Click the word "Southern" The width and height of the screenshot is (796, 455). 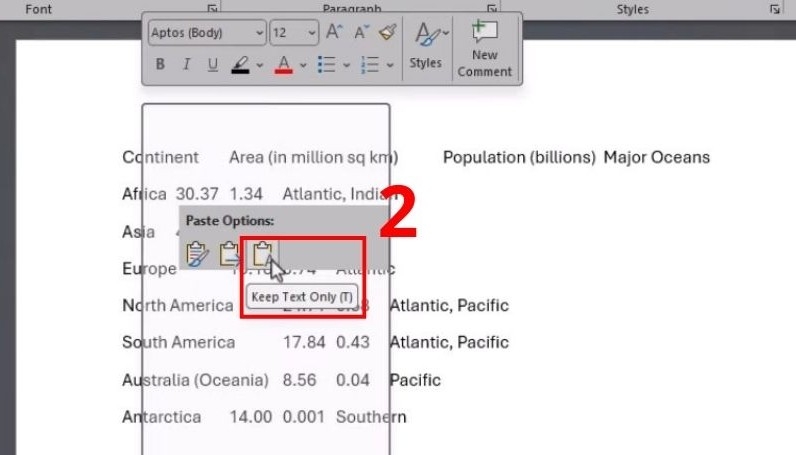(371, 417)
